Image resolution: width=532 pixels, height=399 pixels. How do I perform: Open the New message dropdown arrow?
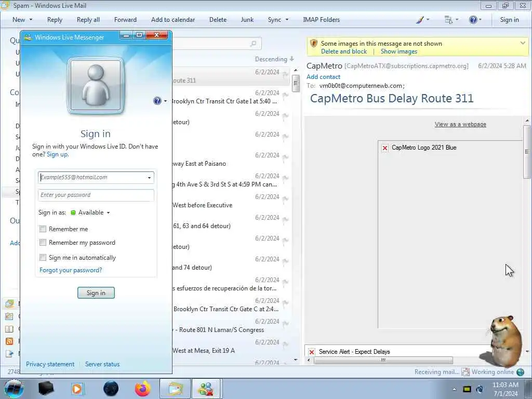coord(31,20)
